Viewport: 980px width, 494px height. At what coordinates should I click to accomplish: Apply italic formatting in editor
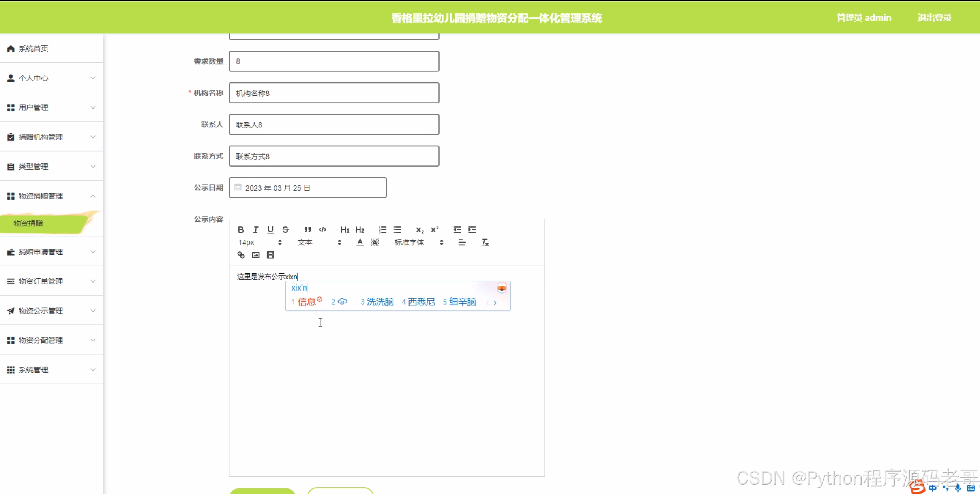coord(255,230)
